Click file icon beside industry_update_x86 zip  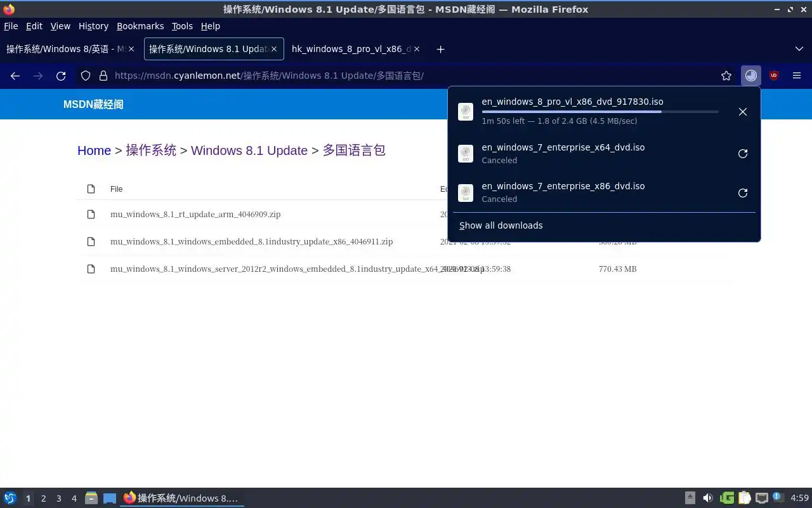[91, 242]
